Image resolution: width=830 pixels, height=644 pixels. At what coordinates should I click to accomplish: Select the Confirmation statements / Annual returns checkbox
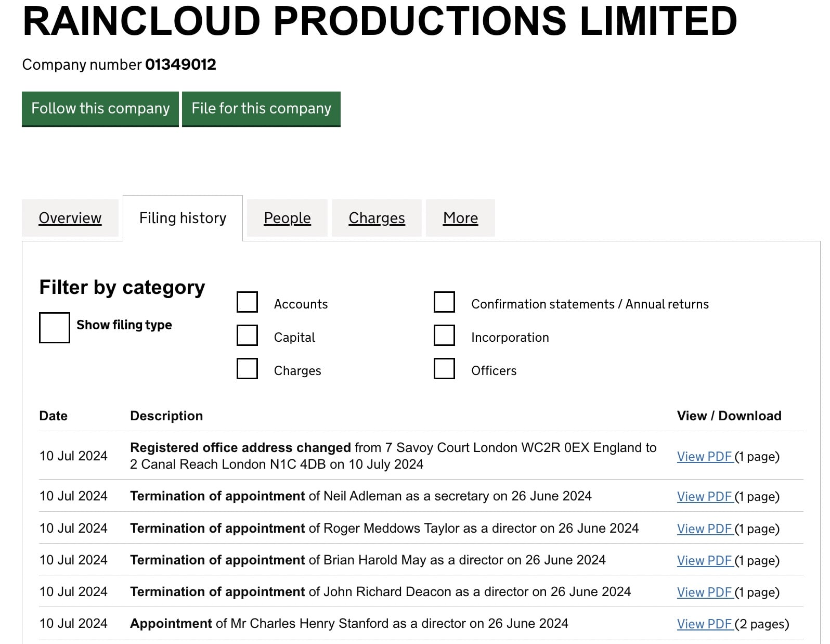click(444, 302)
